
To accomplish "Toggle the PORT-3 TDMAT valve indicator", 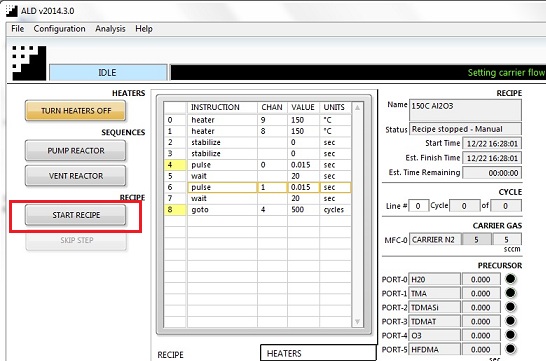I will pos(510,321).
